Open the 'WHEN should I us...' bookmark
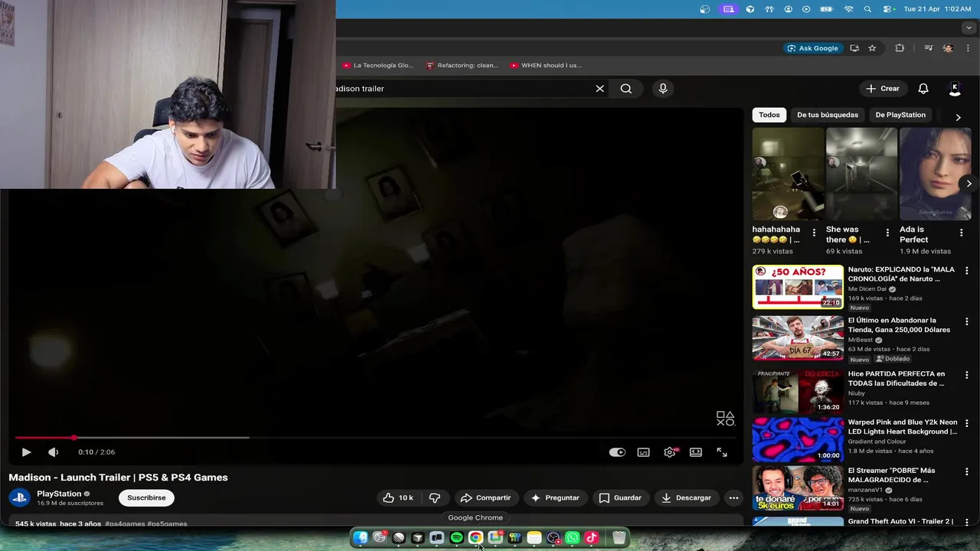Image resolution: width=980 pixels, height=551 pixels. (546, 66)
